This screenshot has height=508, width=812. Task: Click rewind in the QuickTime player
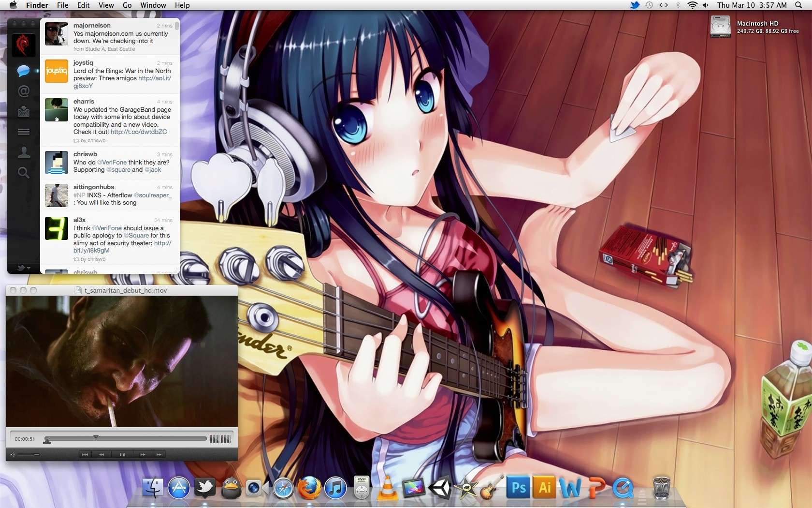(101, 454)
